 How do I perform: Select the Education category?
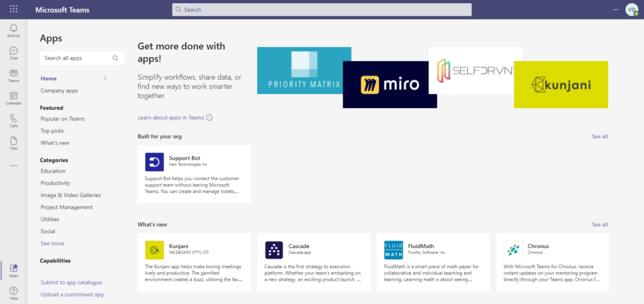(53, 171)
